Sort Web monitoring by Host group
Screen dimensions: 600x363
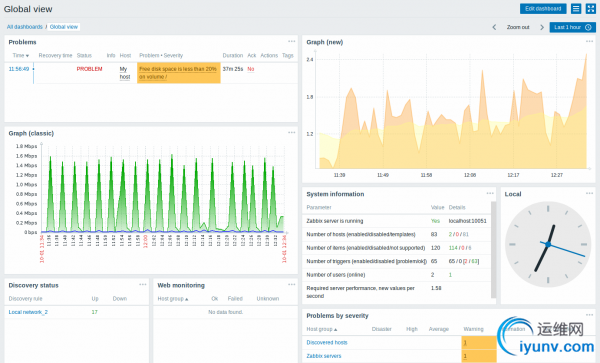pyautogui.click(x=173, y=299)
